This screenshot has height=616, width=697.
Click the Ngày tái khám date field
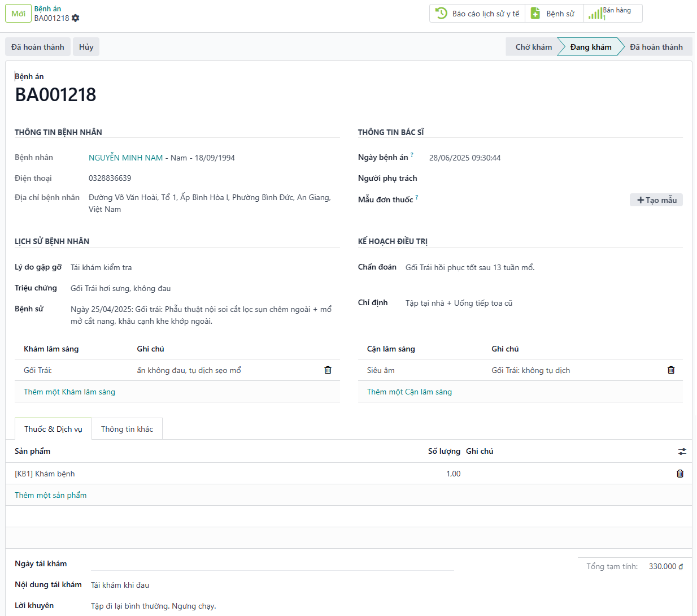272,564
